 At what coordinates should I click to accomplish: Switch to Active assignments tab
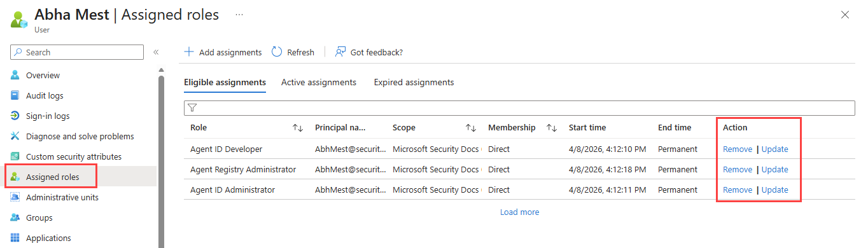[x=319, y=83]
